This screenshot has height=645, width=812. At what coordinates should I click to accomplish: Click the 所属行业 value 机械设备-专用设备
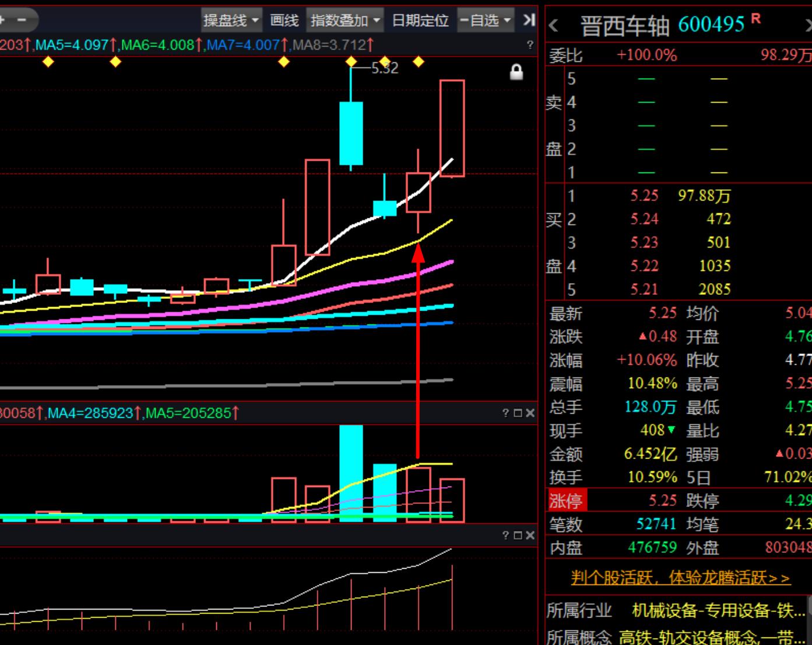(x=719, y=610)
